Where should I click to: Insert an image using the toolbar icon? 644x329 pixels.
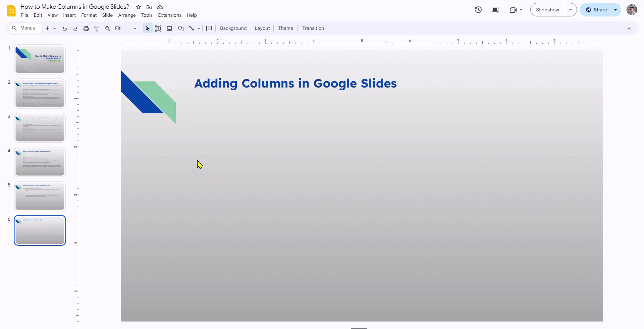click(x=169, y=28)
